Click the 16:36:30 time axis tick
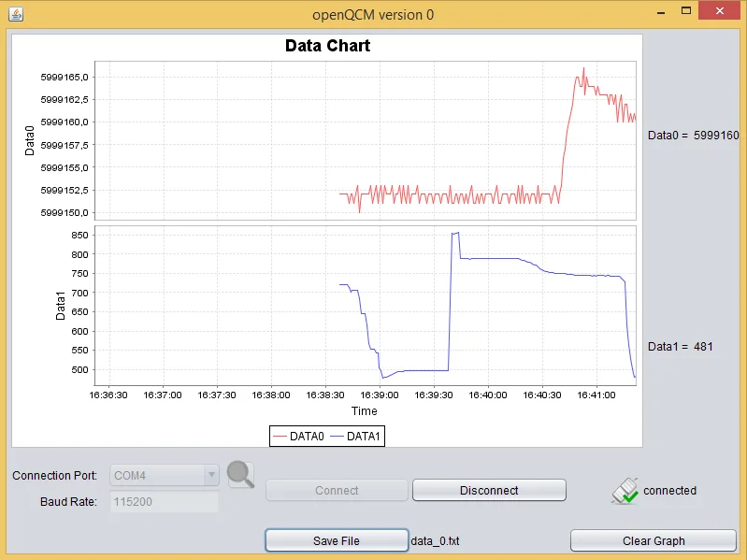The image size is (747, 560). click(x=108, y=395)
